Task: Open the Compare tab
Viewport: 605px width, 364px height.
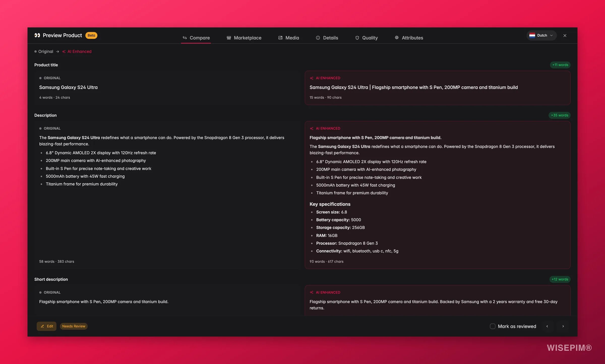Action: [x=196, y=38]
